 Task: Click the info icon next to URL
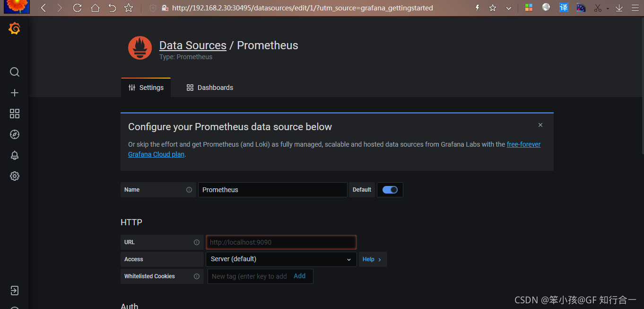click(x=197, y=242)
